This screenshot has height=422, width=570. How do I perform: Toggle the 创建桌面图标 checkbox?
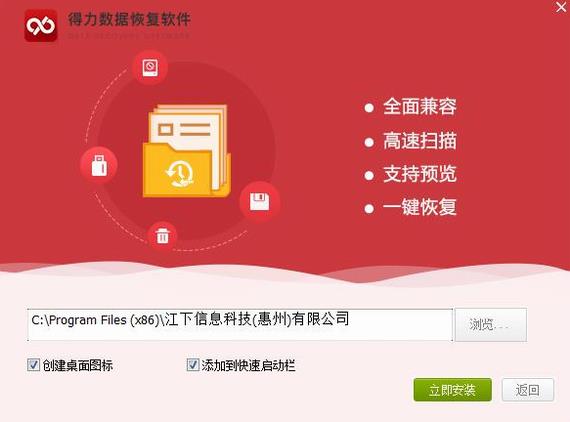coord(33,365)
